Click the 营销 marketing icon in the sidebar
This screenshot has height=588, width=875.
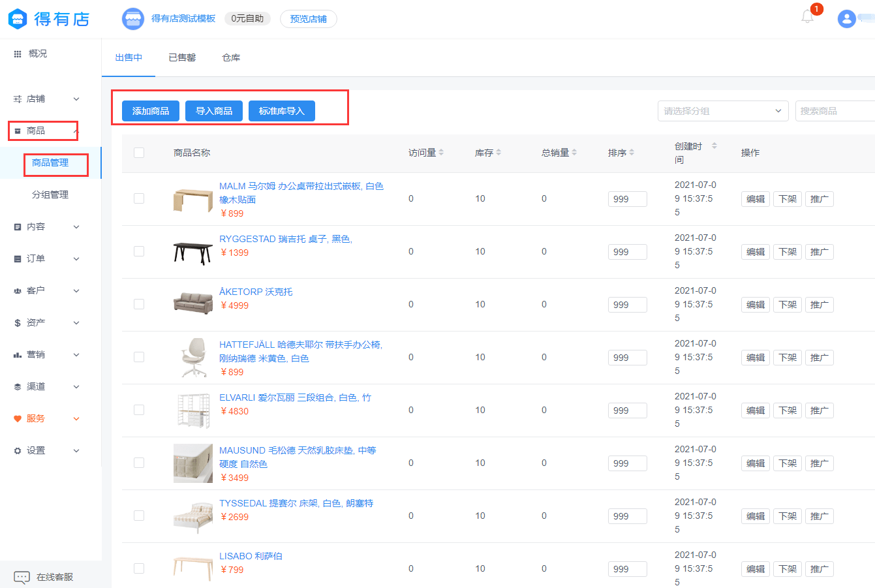tap(18, 354)
